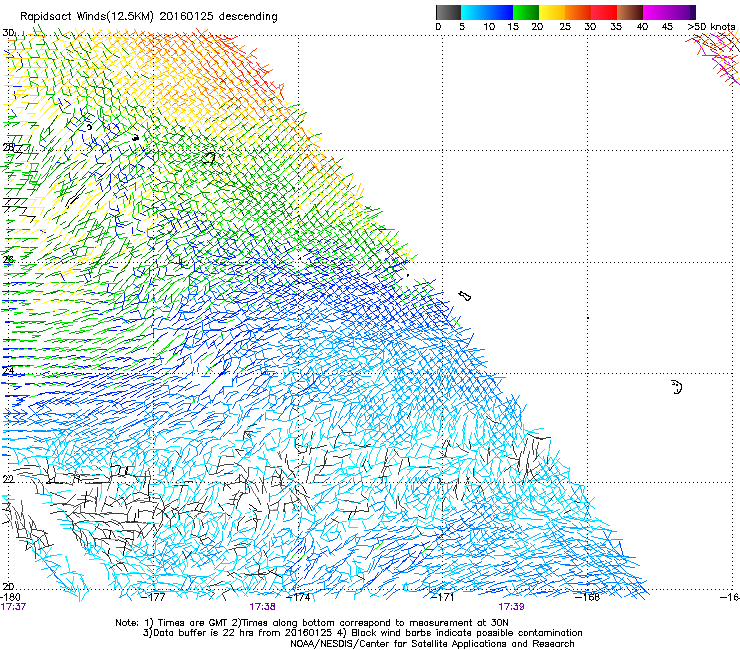Click the NOAA/NESDIS credit line
This screenshot has width=740, height=650.
432,644
